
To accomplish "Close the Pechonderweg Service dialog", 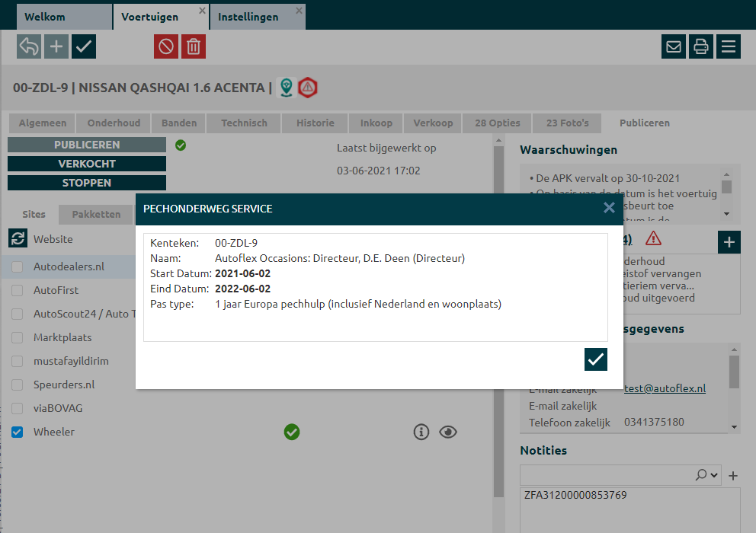I will pos(609,208).
